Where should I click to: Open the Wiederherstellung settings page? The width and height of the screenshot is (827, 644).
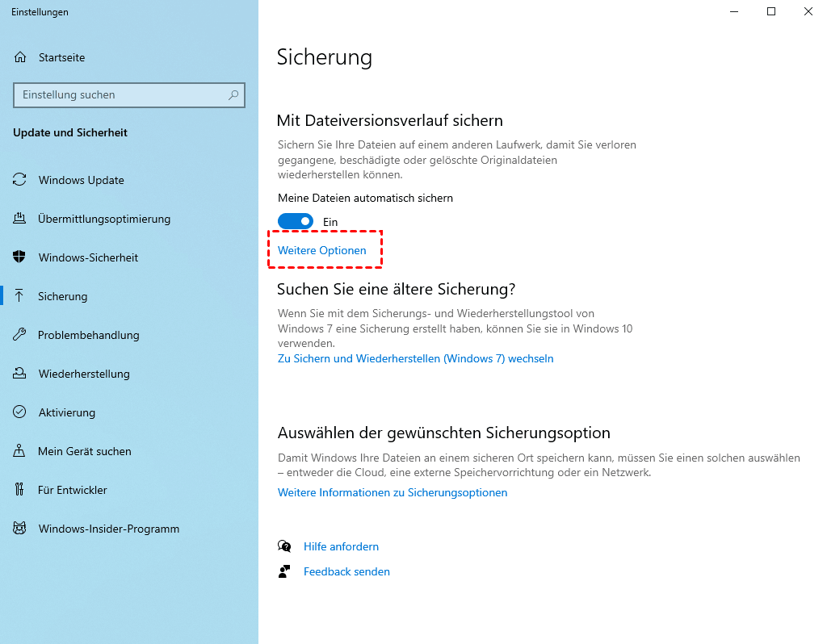pos(83,374)
